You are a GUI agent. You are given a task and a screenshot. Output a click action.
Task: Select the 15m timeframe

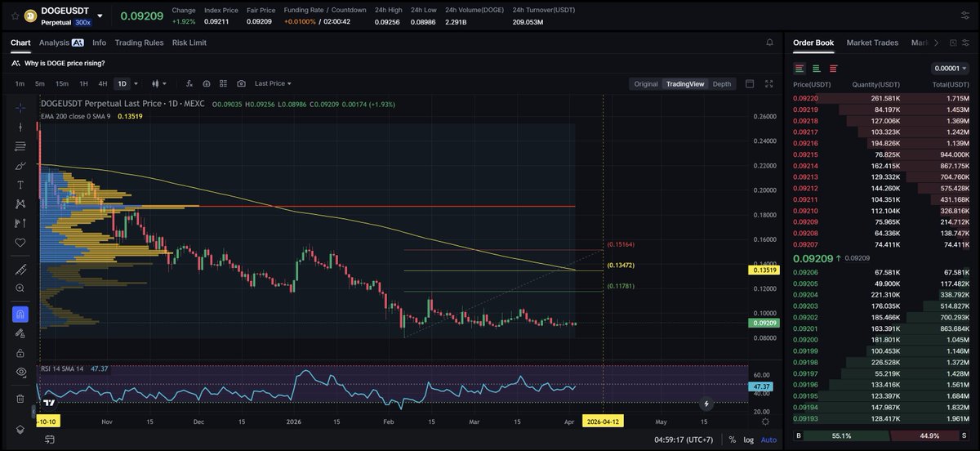coord(61,83)
